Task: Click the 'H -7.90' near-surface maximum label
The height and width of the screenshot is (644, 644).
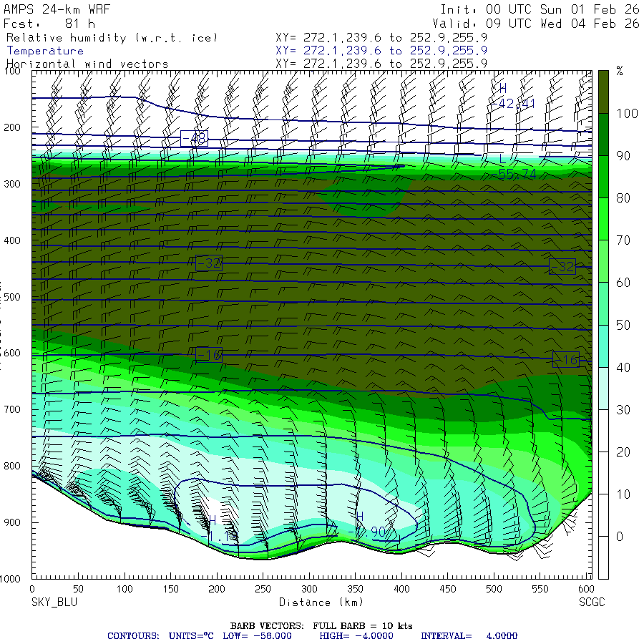Action: [x=367, y=525]
